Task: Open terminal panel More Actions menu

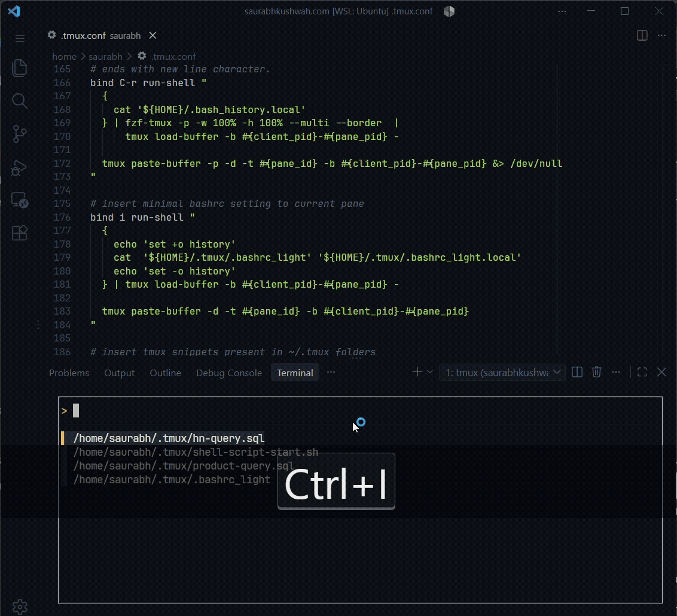Action: [616, 372]
